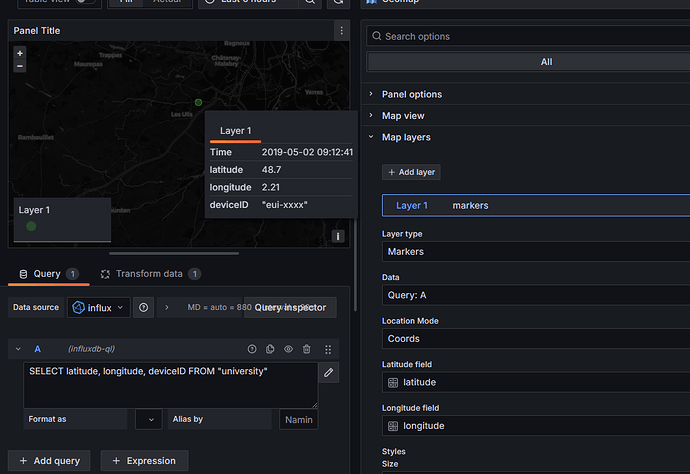Open the Longitude field dropdown

(536, 426)
